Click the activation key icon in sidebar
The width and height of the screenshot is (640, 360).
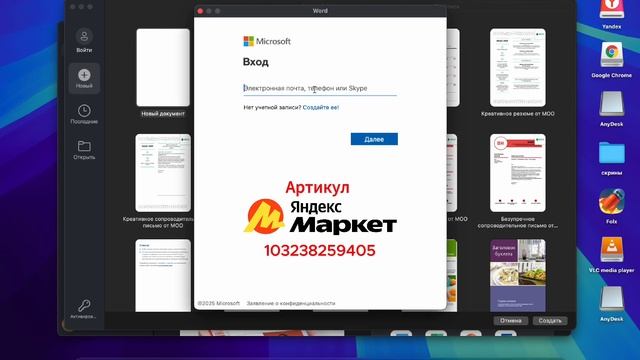point(84,305)
